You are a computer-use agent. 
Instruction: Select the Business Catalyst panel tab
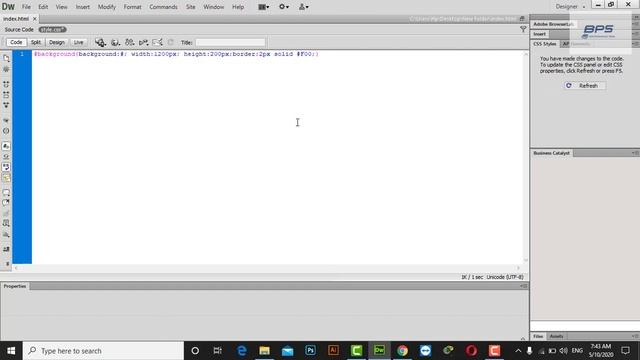(551, 153)
